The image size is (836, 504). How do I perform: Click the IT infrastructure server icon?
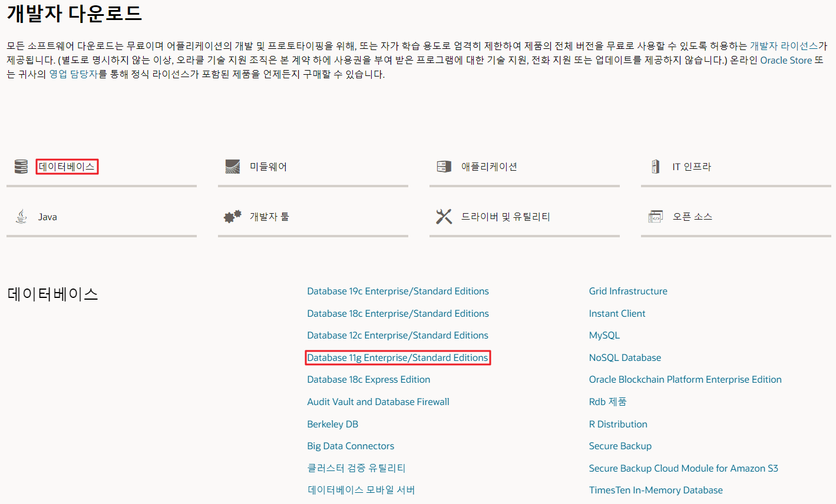(x=655, y=167)
